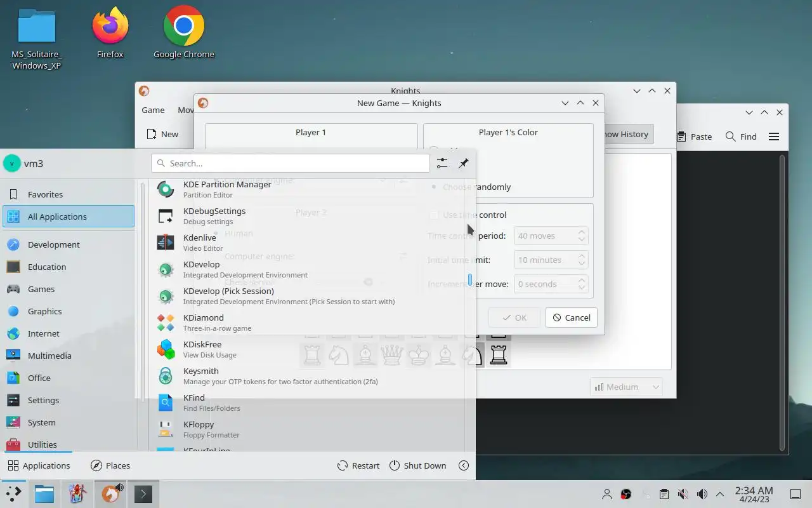Click the muted audio tray icon
The image size is (812, 508).
coord(683,494)
